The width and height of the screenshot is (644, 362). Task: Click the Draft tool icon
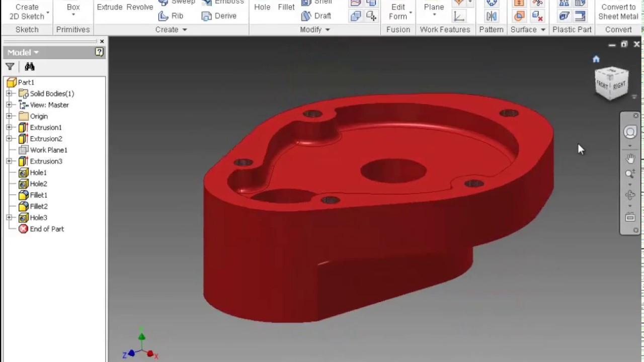306,16
